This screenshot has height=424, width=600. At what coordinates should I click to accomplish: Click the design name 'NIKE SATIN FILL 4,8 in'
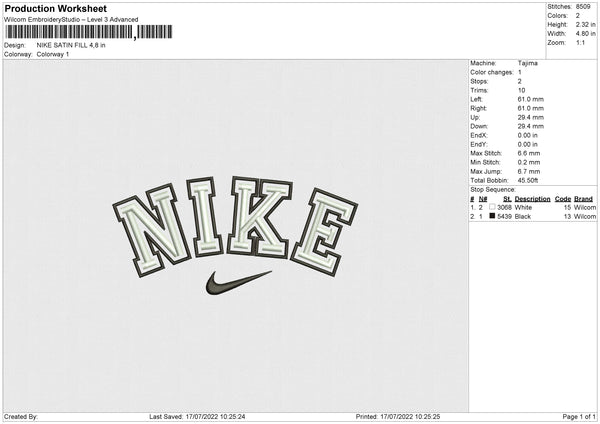[71, 45]
